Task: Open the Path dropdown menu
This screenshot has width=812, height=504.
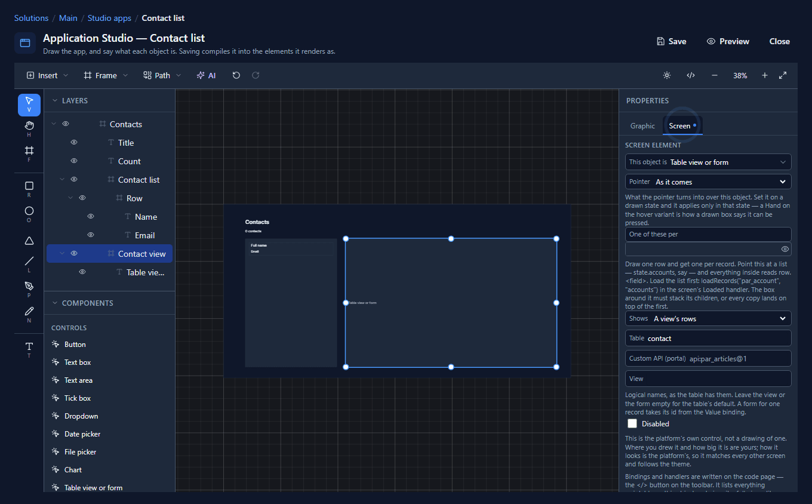Action: pyautogui.click(x=162, y=75)
